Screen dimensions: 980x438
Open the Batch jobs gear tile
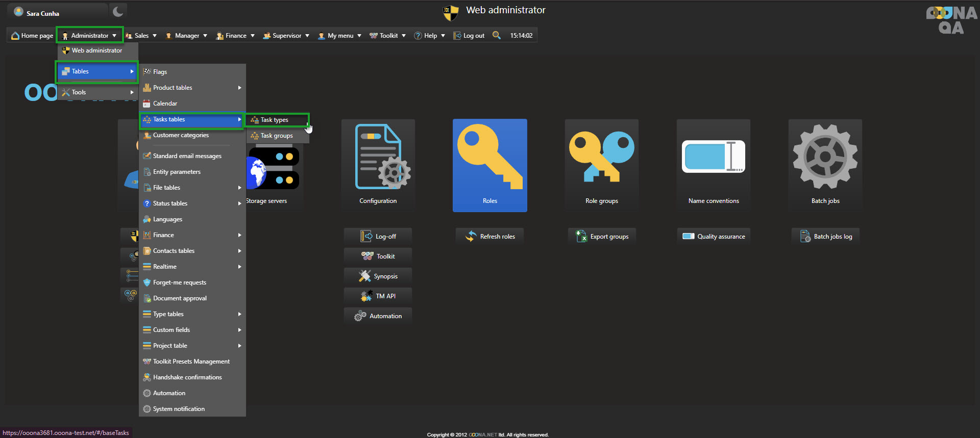[x=825, y=165]
